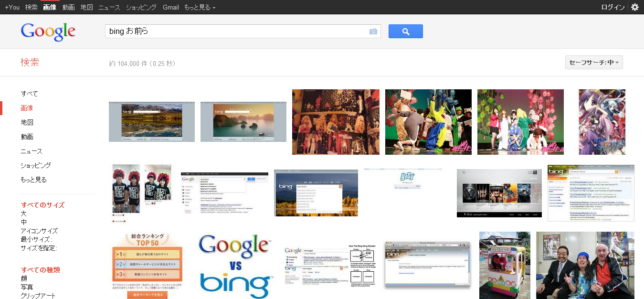Open the もっと見る dropdown in top bar
This screenshot has height=299, width=644.
200,7
